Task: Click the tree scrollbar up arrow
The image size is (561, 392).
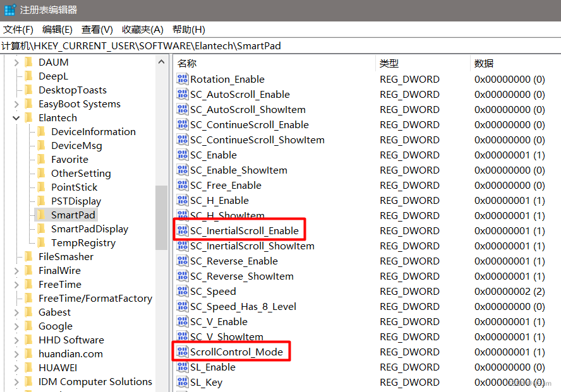Action: click(x=161, y=62)
